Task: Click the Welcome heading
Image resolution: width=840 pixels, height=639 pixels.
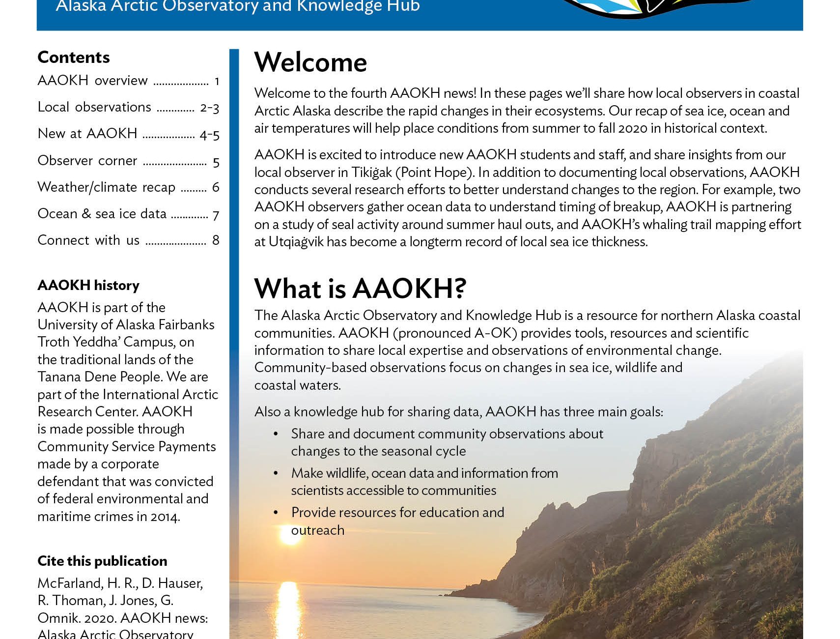Action: 310,62
